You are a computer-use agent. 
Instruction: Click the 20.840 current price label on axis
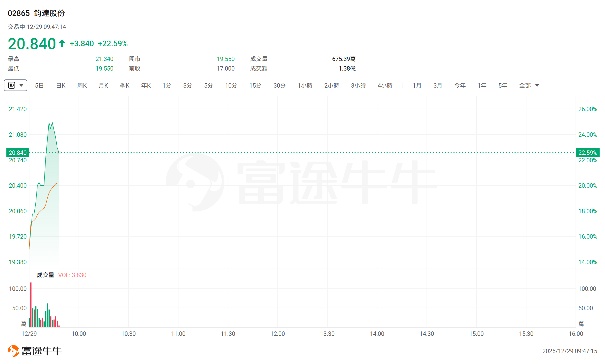pos(18,153)
